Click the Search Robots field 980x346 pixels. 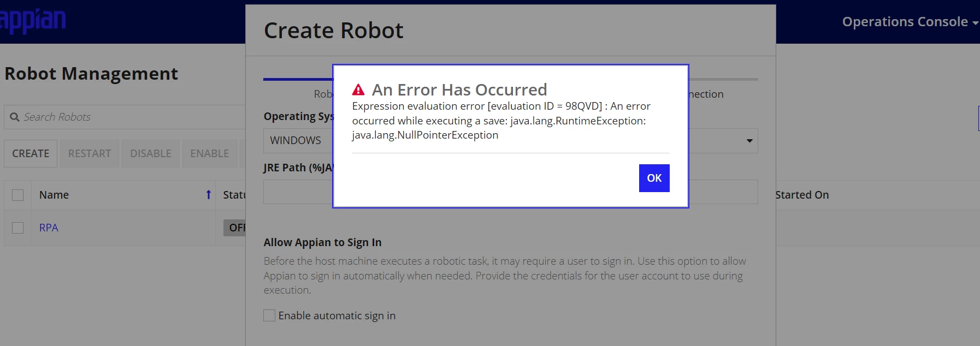pyautogui.click(x=125, y=117)
